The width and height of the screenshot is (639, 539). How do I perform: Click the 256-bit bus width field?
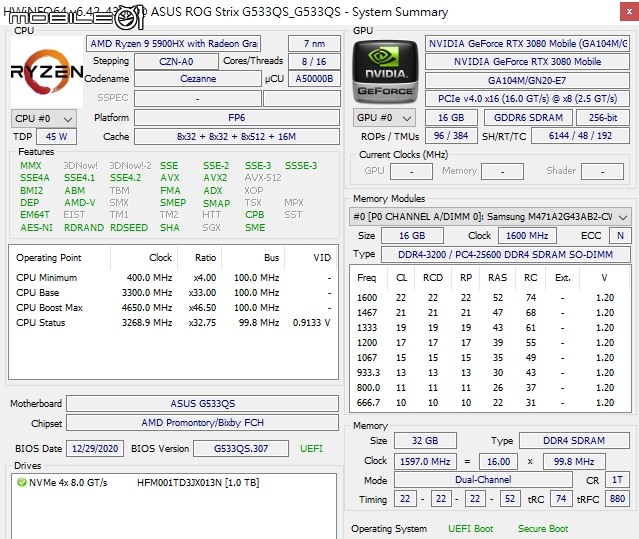603,117
